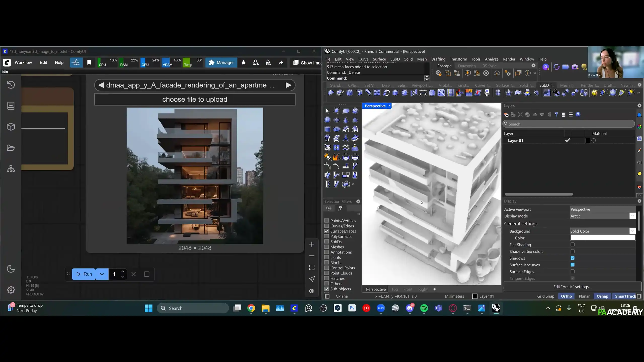Open the Rhino Mesh menu
Image resolution: width=644 pixels, height=362 pixels.
[x=422, y=59]
